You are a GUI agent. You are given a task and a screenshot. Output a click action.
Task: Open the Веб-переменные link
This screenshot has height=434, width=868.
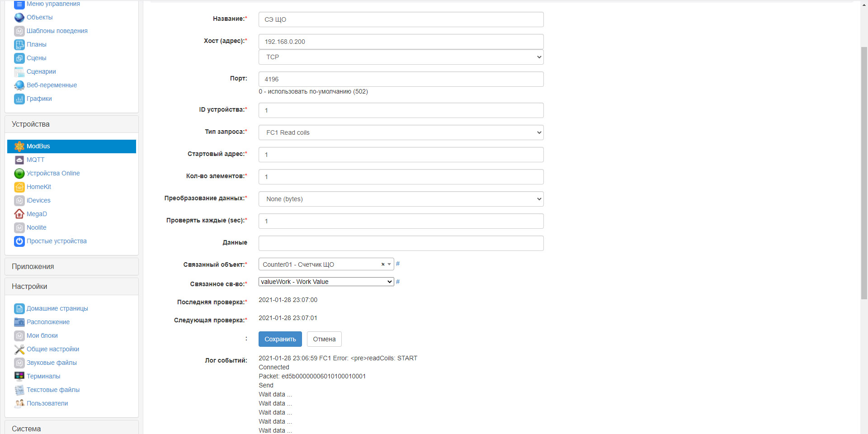coord(52,85)
